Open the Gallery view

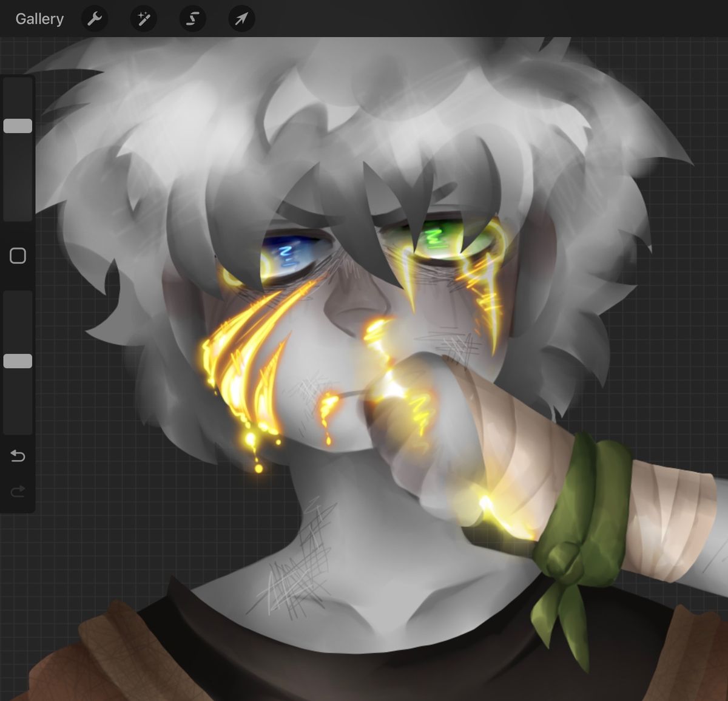click(39, 19)
